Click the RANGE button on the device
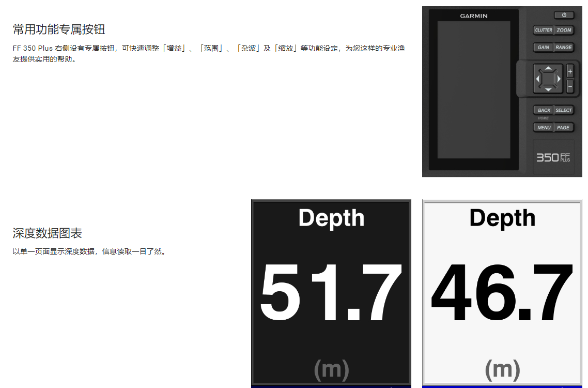 [x=564, y=47]
